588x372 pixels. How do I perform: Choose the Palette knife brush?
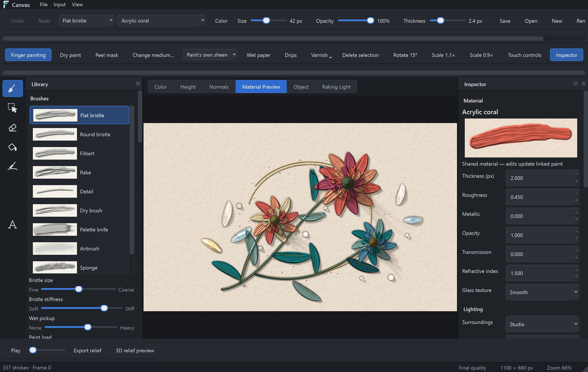(x=80, y=230)
